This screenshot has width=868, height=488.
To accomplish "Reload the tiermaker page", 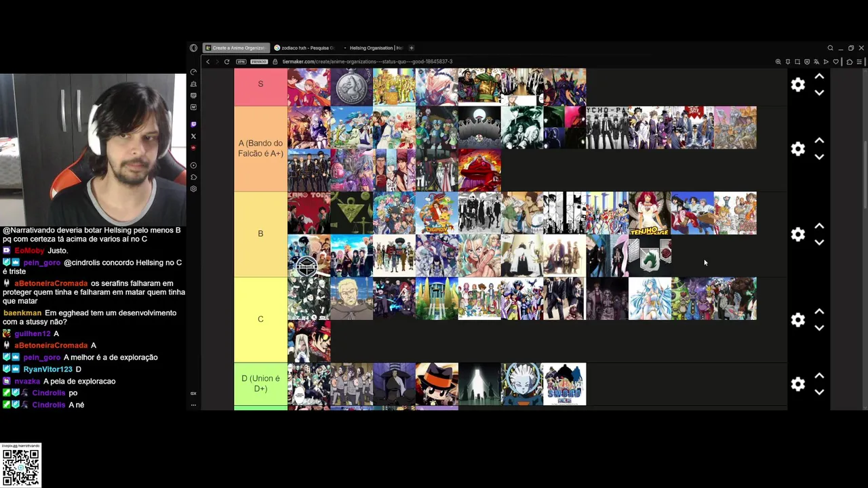I will click(226, 62).
